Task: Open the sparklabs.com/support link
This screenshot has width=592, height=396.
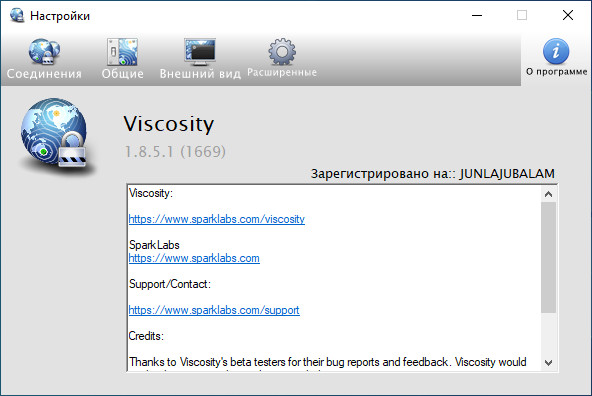Action: pos(214,310)
